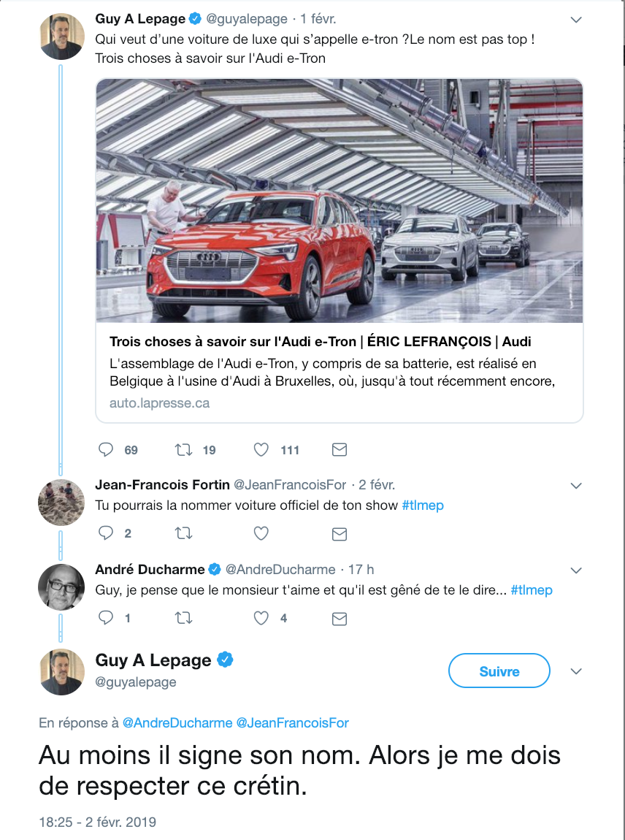The width and height of the screenshot is (625, 840).
Task: Visit @AndreDucharme mention in reply line
Action: click(x=177, y=722)
